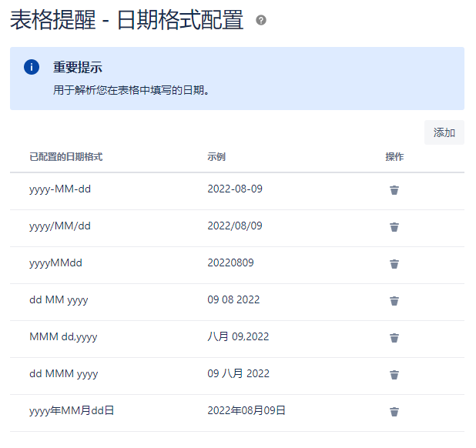
Task: Click the 重要提示 notice heading
Action: click(x=78, y=67)
